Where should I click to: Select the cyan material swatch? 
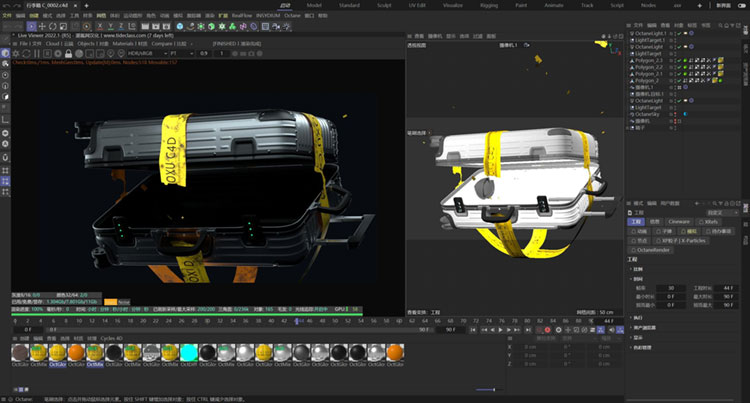click(190, 352)
